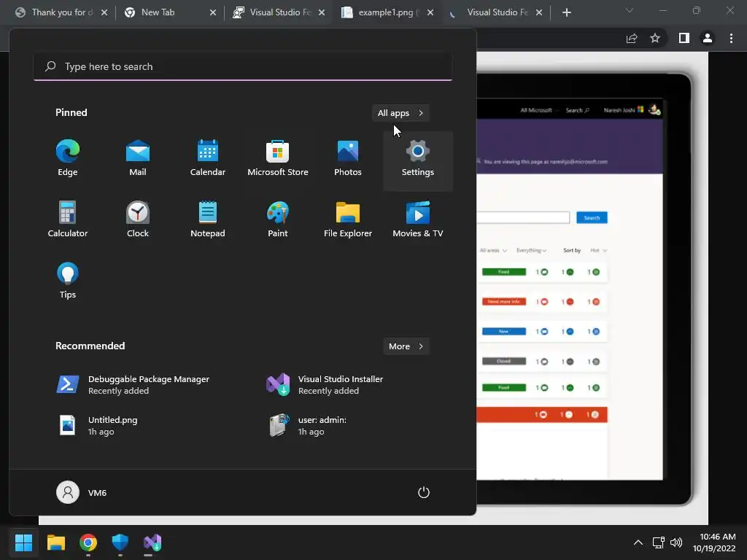
Task: Click the Type here to search box
Action: click(243, 66)
